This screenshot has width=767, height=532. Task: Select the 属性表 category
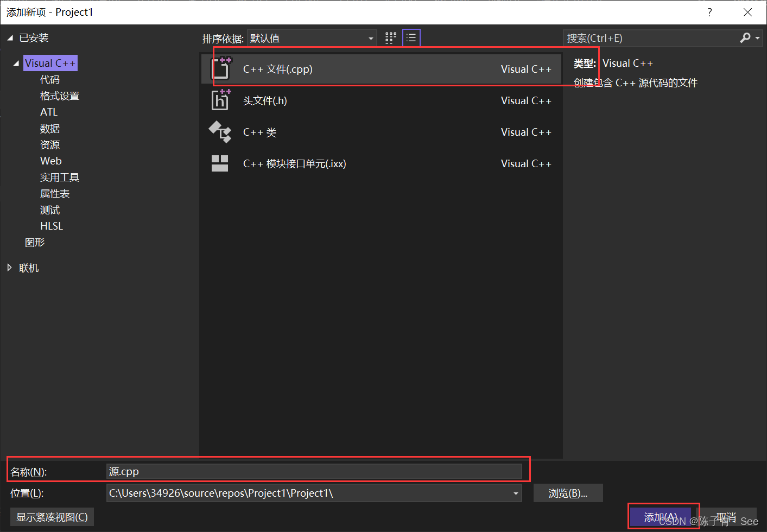click(55, 194)
